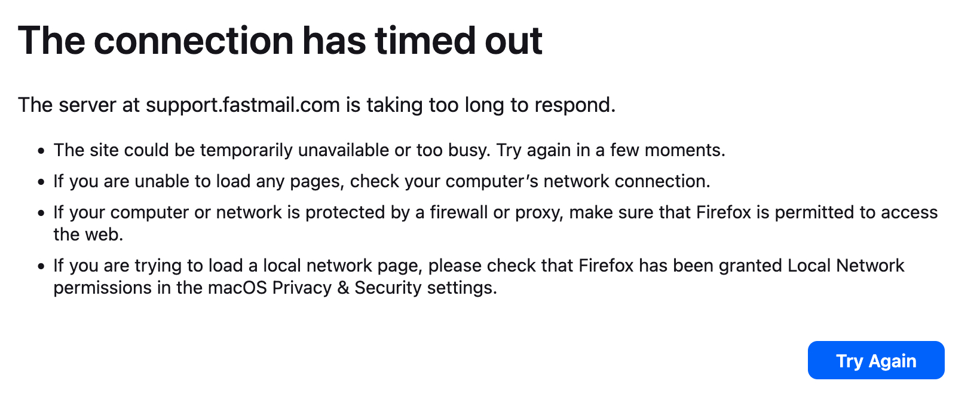Image resolution: width=980 pixels, height=408 pixels.
Task: Click the "firewall or proxy" phrase
Action: point(495,212)
